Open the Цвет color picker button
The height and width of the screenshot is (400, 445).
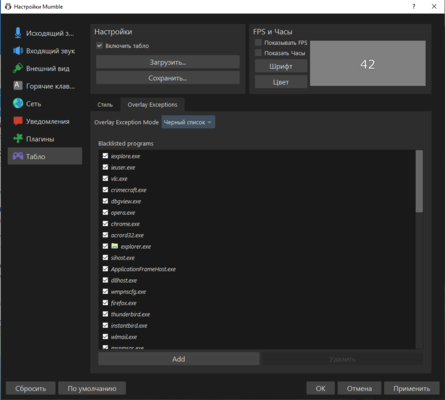tap(281, 82)
